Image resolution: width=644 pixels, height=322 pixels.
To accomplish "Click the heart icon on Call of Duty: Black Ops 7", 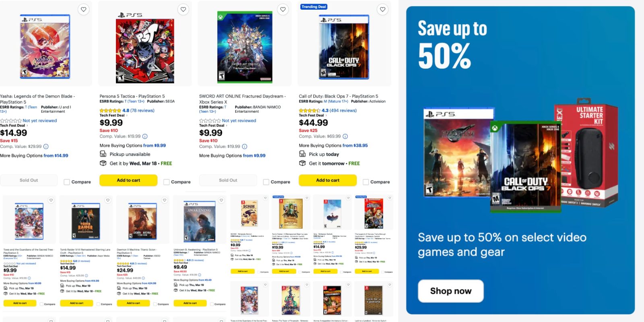I will coord(382,9).
